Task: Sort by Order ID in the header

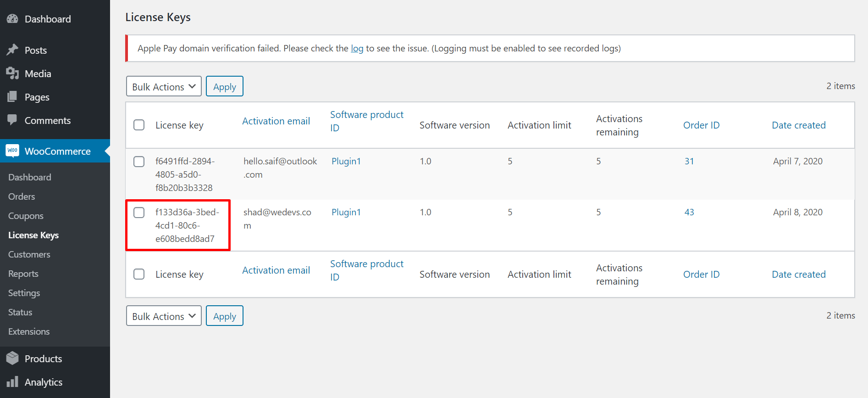Action: tap(702, 125)
